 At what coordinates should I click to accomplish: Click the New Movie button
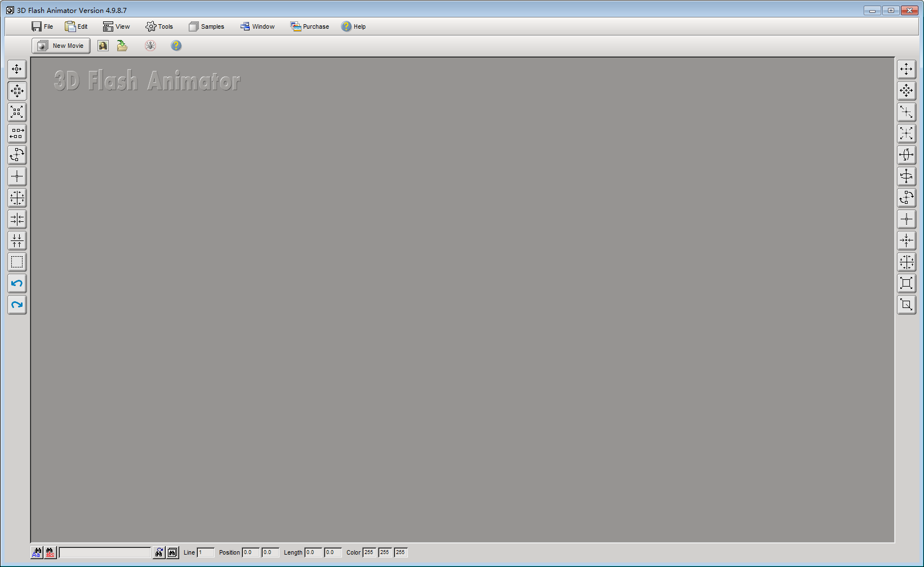(61, 46)
